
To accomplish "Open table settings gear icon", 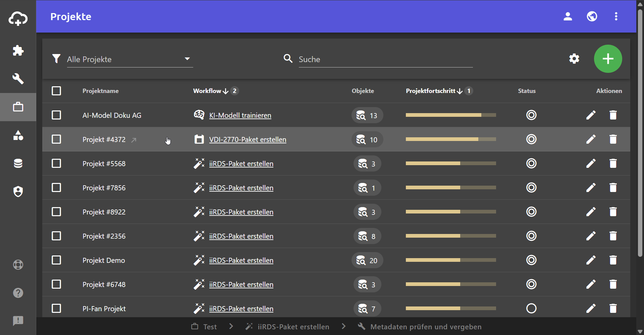I will click(x=574, y=59).
